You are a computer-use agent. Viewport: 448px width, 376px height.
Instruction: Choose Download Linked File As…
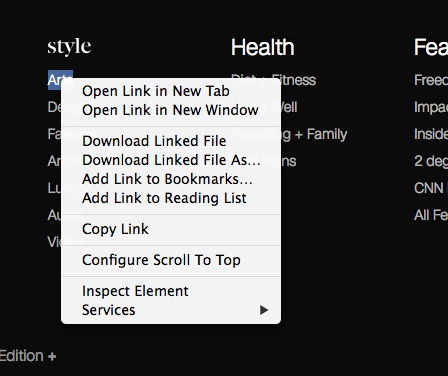[x=171, y=160]
